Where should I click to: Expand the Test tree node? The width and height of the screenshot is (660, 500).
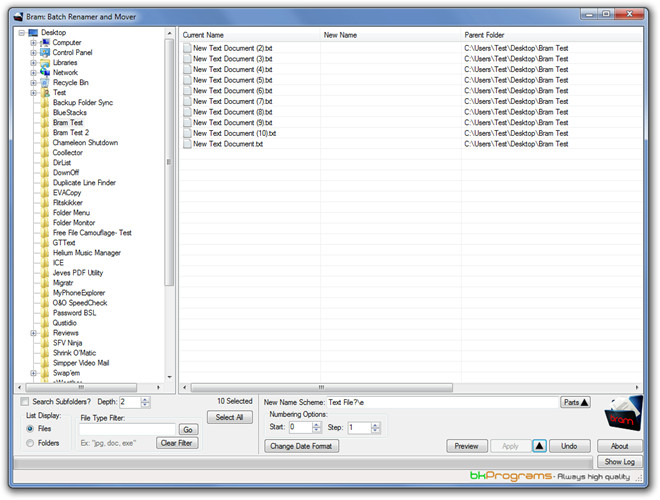33,93
